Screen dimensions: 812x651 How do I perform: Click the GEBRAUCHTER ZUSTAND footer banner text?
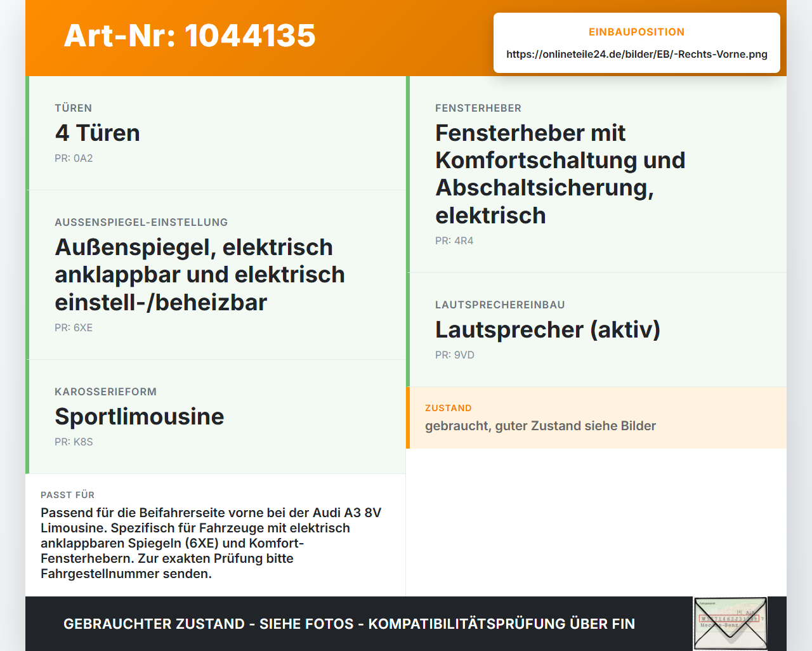[349, 624]
